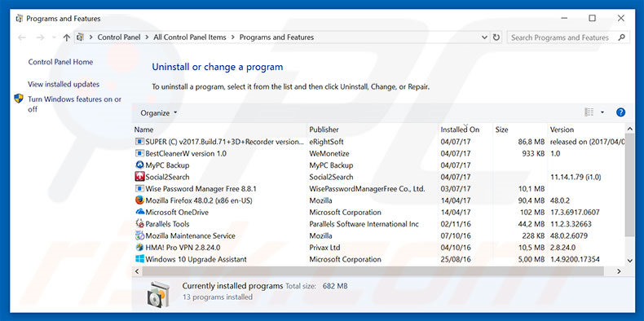Click the scroll right arrow
This screenshot has width=644, height=321.
click(619, 271)
